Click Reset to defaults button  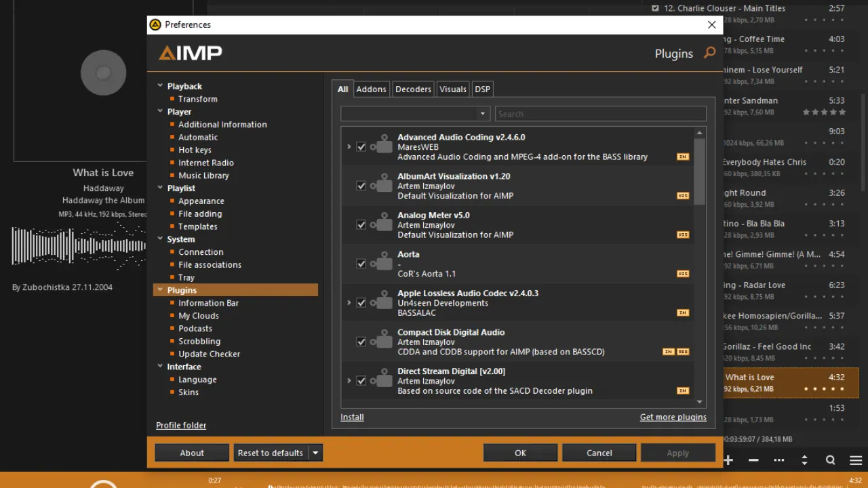(271, 453)
